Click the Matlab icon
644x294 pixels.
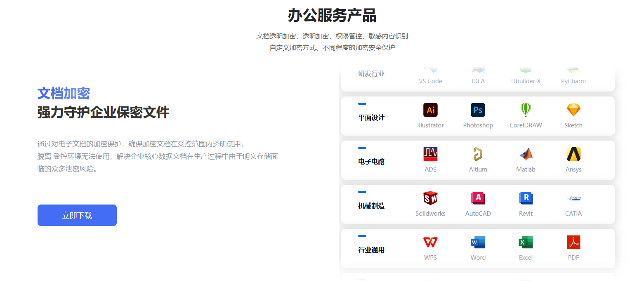[526, 154]
